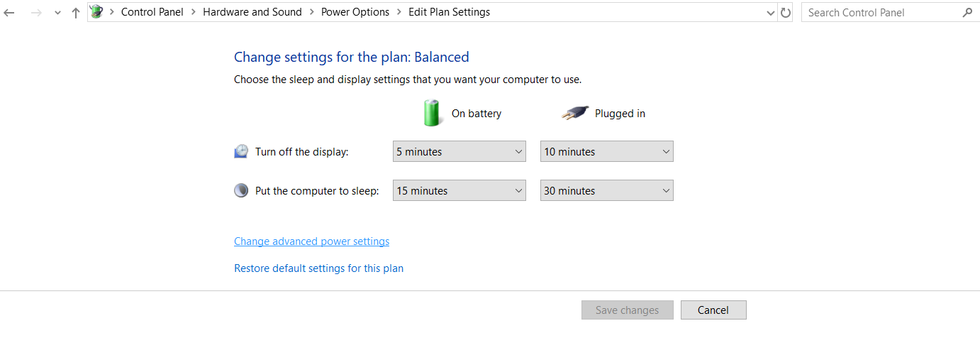Click the power plug icon
The width and height of the screenshot is (980, 338).
575,113
